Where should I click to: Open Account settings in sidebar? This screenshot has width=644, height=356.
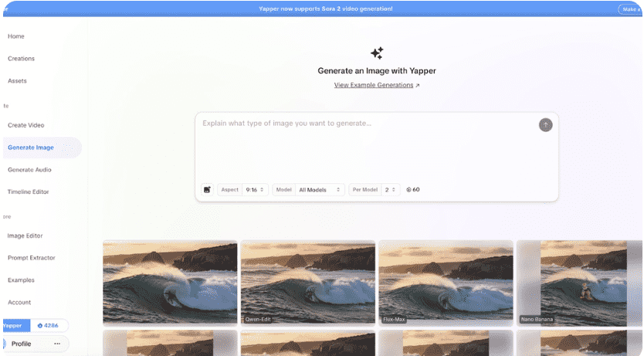coord(19,302)
